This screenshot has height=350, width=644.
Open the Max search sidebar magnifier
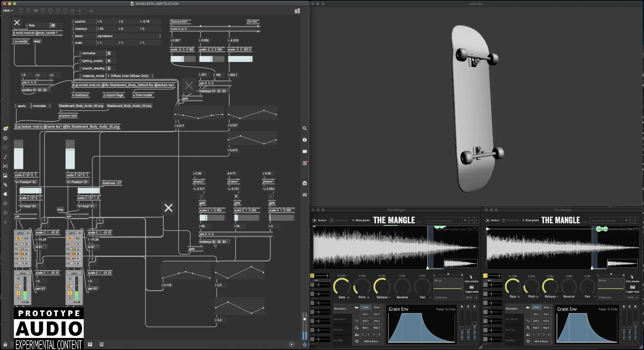(304, 128)
